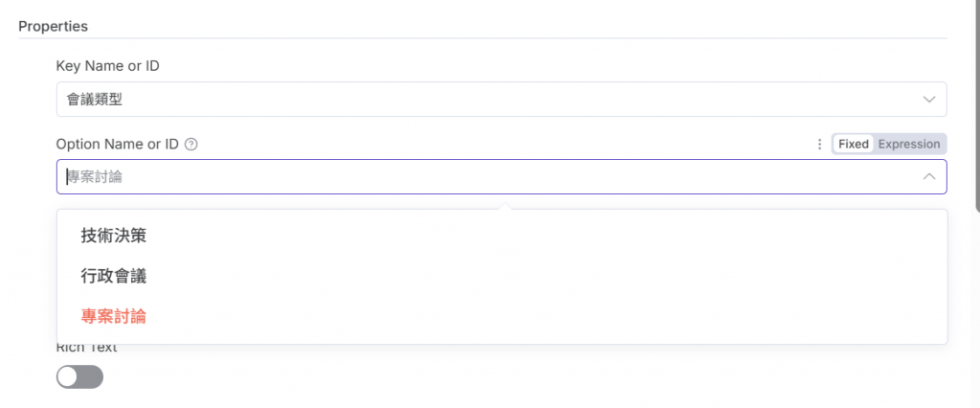Choose the 行政會議 option
Viewport: 980px width, 408px height.
coord(114,276)
